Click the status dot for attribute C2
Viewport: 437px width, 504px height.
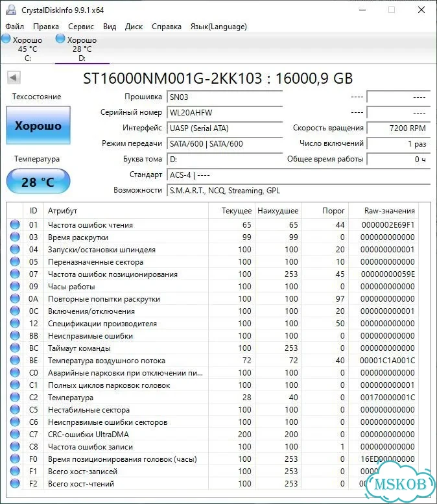pyautogui.click(x=15, y=397)
